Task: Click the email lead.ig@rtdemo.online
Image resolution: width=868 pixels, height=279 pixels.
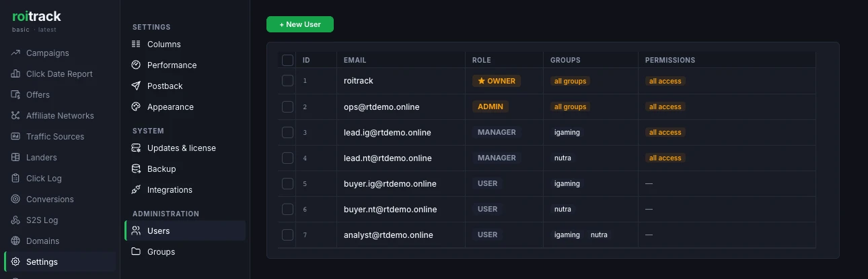Action: click(388, 133)
